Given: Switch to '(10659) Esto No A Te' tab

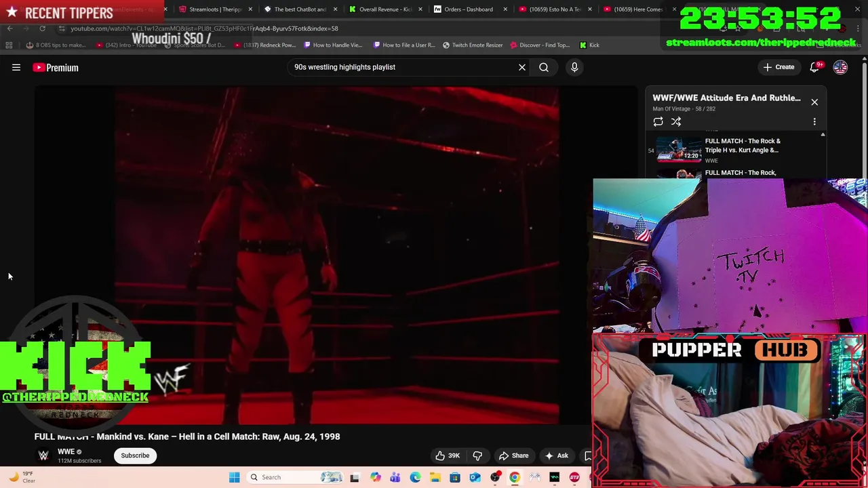Looking at the screenshot, I should coord(549,9).
